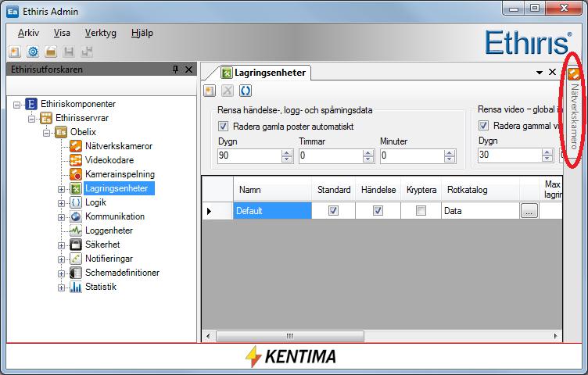
Task: Click the left arrow of the horizontal scrollbar
Action: coord(208,336)
